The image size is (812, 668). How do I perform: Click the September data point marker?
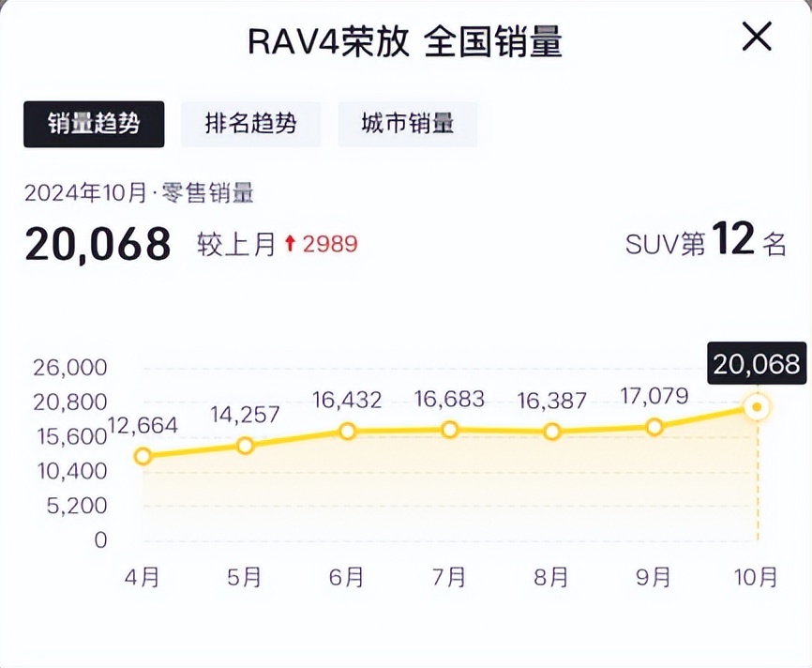coord(654,427)
